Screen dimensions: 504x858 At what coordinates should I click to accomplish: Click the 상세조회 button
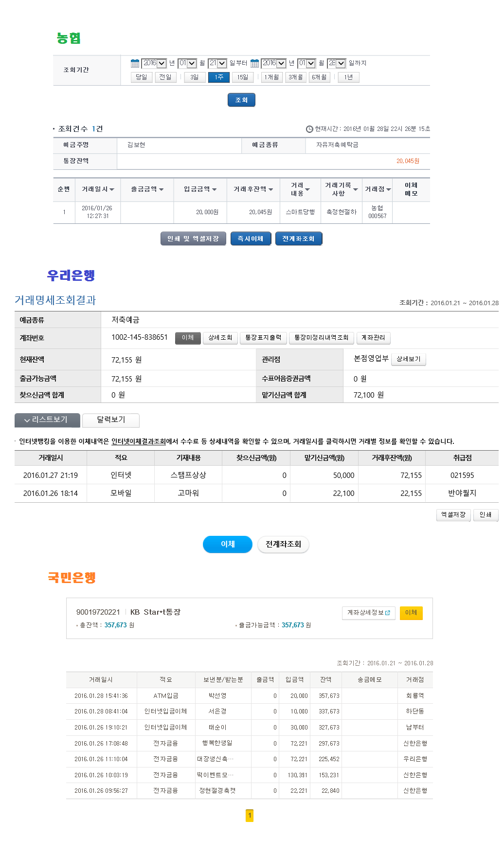coord(220,338)
